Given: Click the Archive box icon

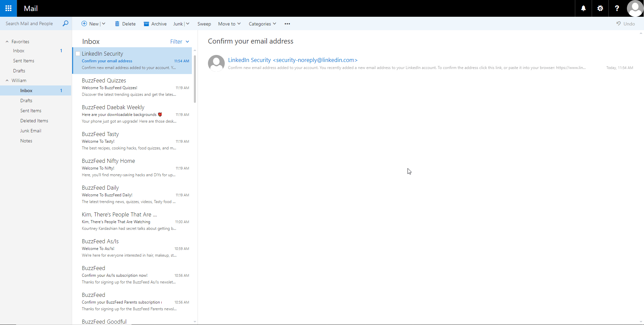Looking at the screenshot, I should coord(146,24).
